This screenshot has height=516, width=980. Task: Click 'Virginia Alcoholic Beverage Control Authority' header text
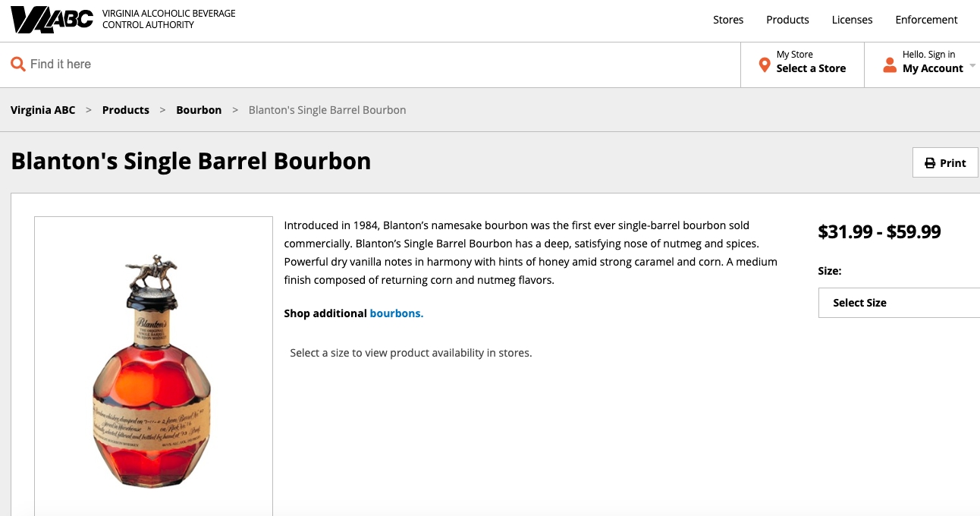click(169, 20)
